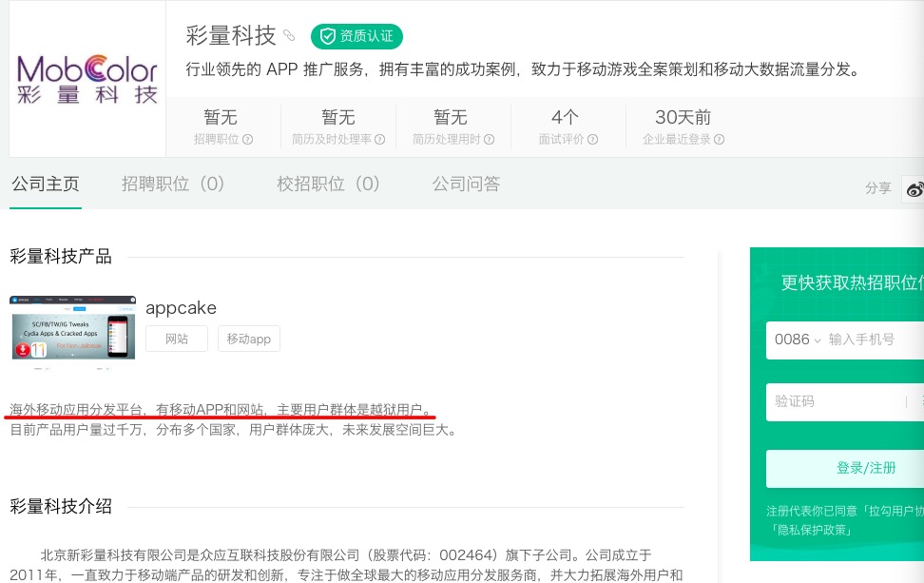Open the 隐私保护政策 link
Viewport: 924px width, 583px height.
tap(811, 530)
